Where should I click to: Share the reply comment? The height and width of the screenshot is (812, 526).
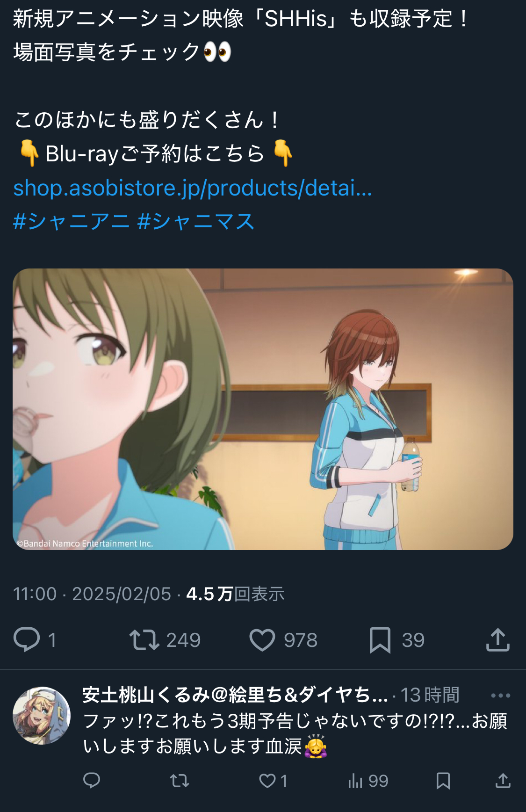[x=503, y=780]
